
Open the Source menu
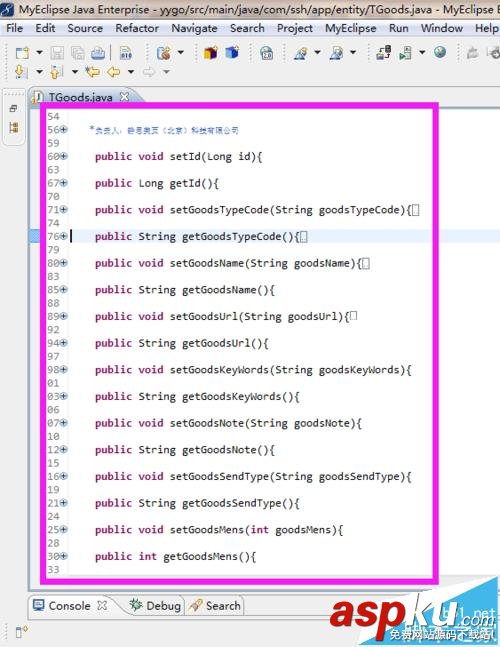(x=85, y=28)
